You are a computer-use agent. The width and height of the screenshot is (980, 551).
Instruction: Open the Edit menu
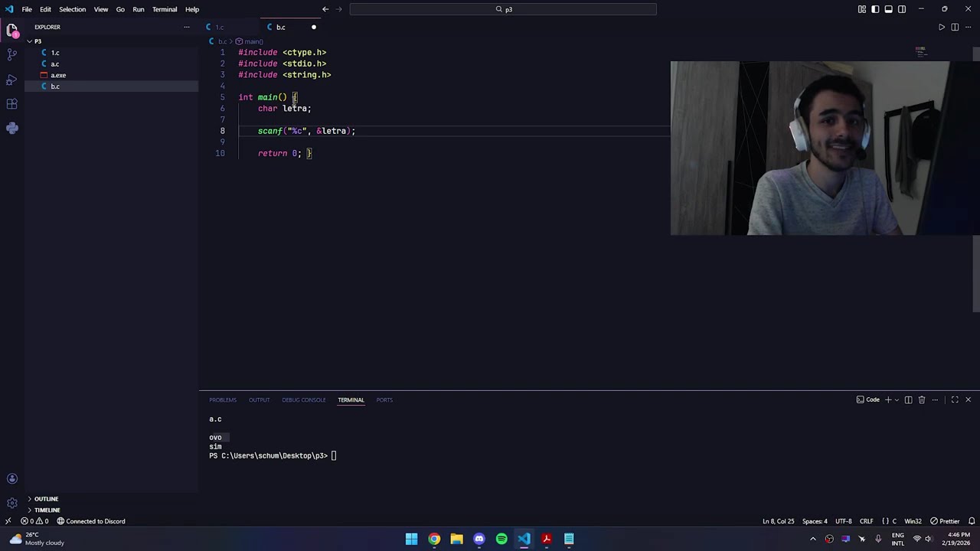click(45, 9)
